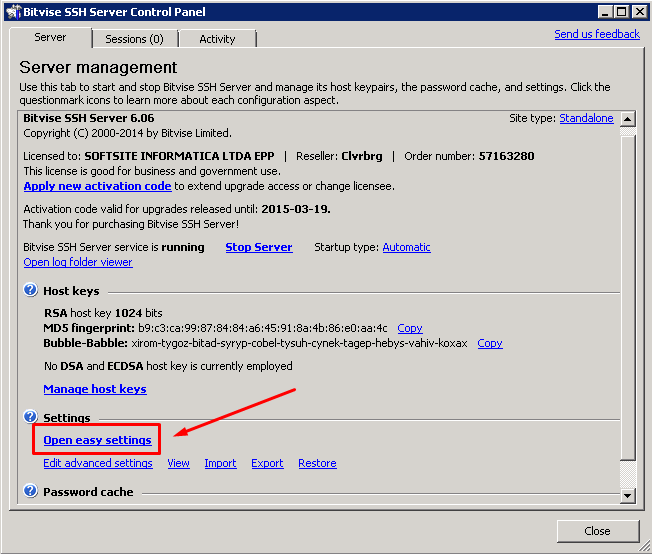Click the date 2015-03-19
The height and width of the screenshot is (554, 652).
[296, 209]
